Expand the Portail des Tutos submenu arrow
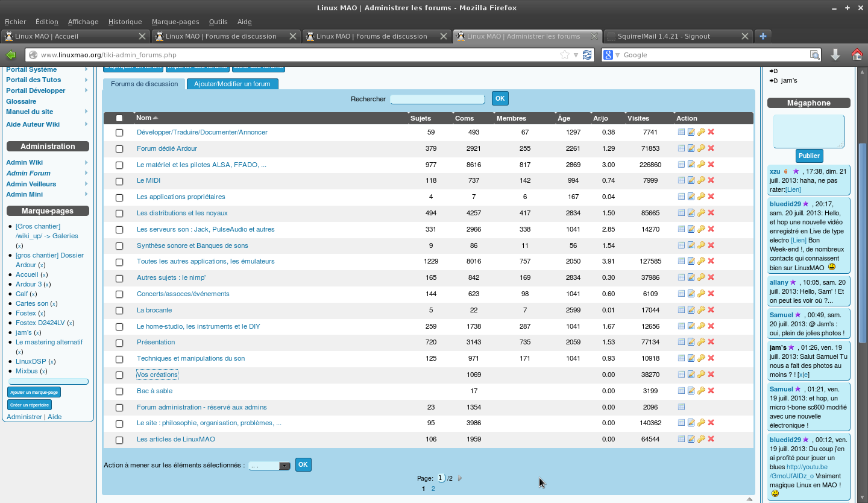Viewport: 868px width, 503px height. pos(86,80)
